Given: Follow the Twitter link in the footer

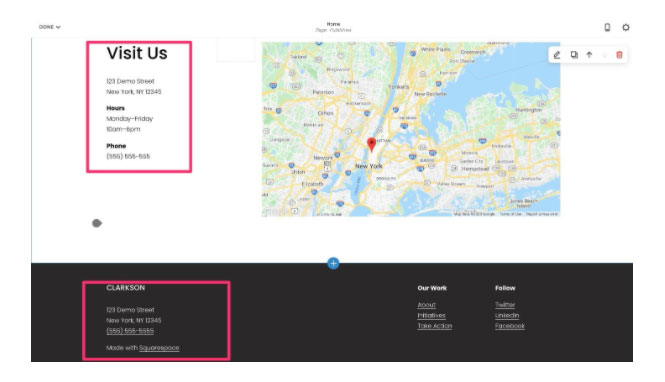Looking at the screenshot, I should (505, 305).
